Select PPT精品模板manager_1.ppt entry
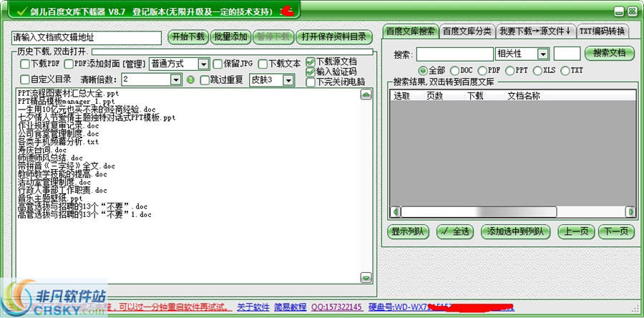The width and height of the screenshot is (644, 318). click(66, 101)
